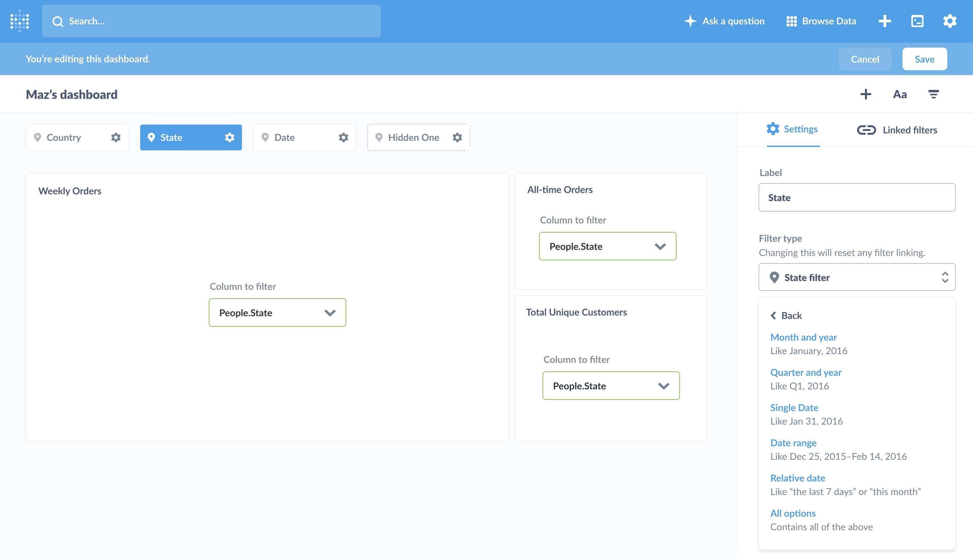
Task: Change the State filter type dropdown
Action: click(x=856, y=277)
